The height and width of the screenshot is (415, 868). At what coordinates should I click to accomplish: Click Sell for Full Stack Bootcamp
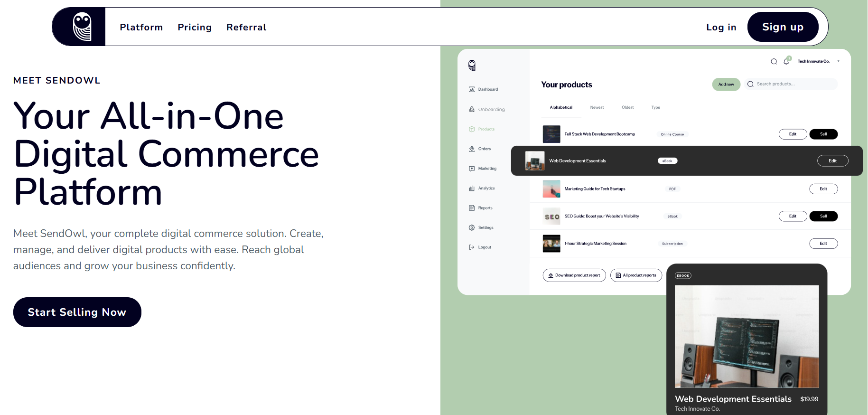pyautogui.click(x=823, y=134)
